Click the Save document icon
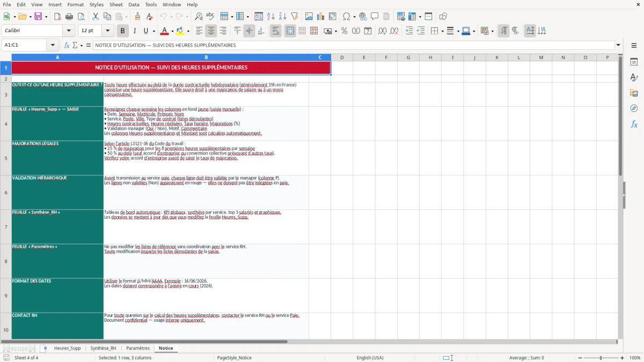The image size is (644, 362). (x=38, y=17)
